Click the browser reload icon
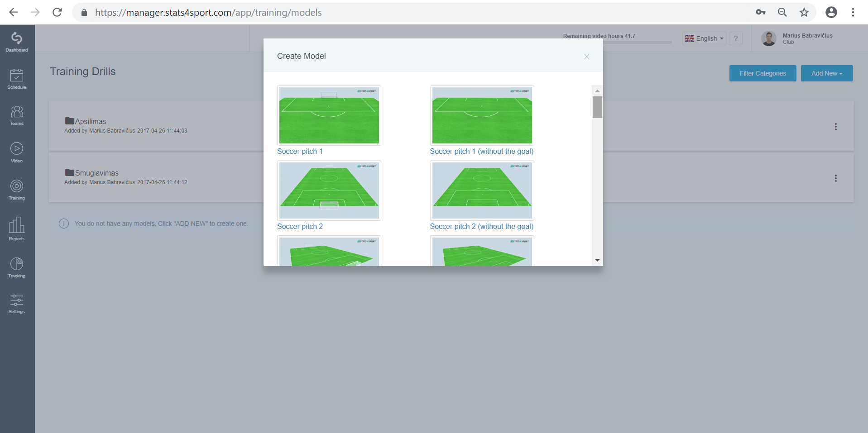The width and height of the screenshot is (868, 433). point(57,12)
